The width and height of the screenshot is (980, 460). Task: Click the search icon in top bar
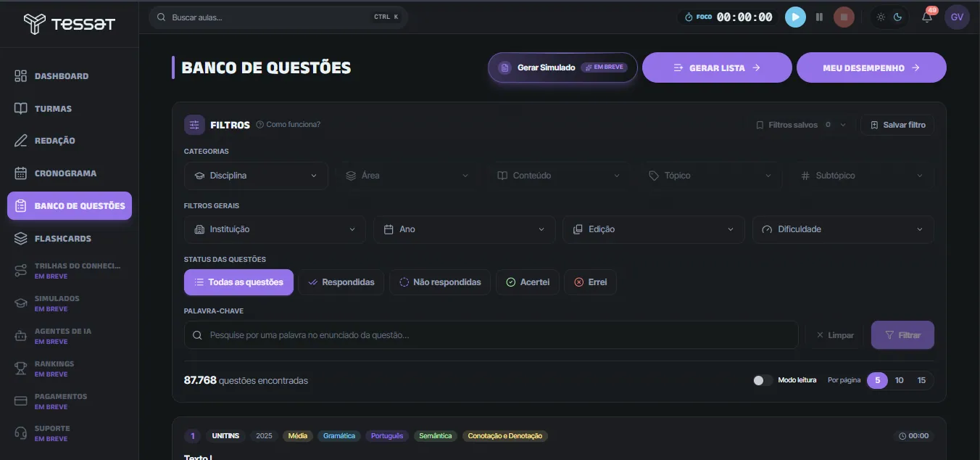(x=162, y=17)
